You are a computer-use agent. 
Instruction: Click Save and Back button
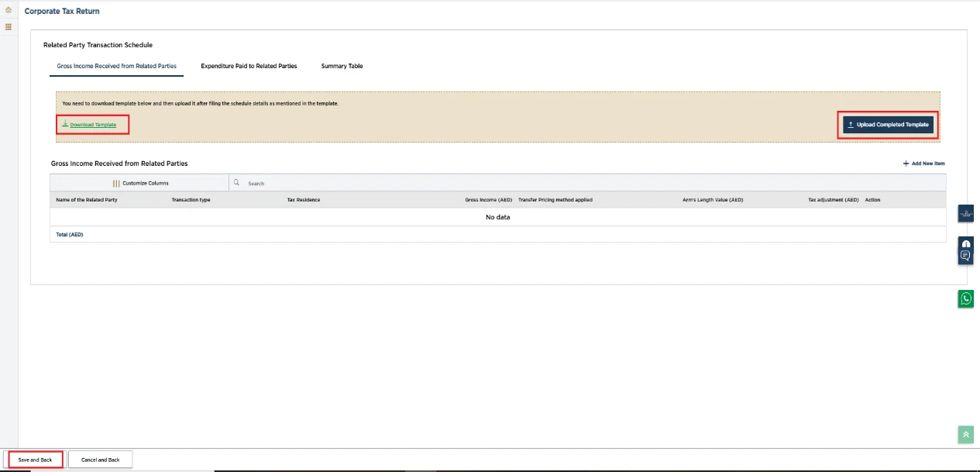(36, 460)
